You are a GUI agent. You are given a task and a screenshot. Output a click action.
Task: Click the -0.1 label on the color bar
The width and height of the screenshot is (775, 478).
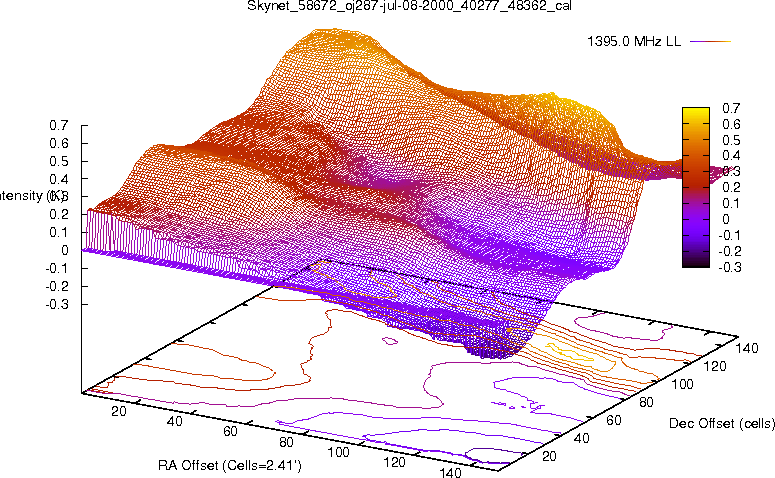point(730,235)
